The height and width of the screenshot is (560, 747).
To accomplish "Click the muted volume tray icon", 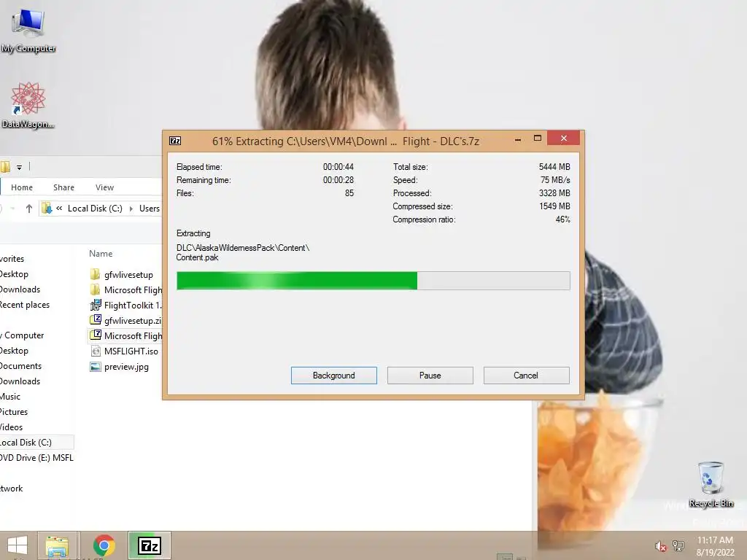I will click(x=660, y=546).
